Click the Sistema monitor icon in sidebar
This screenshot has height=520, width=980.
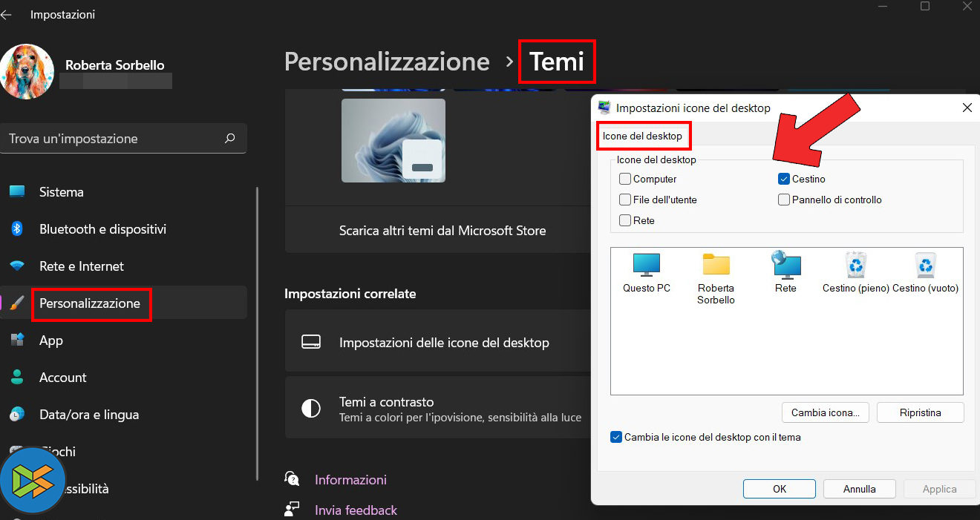click(x=17, y=191)
